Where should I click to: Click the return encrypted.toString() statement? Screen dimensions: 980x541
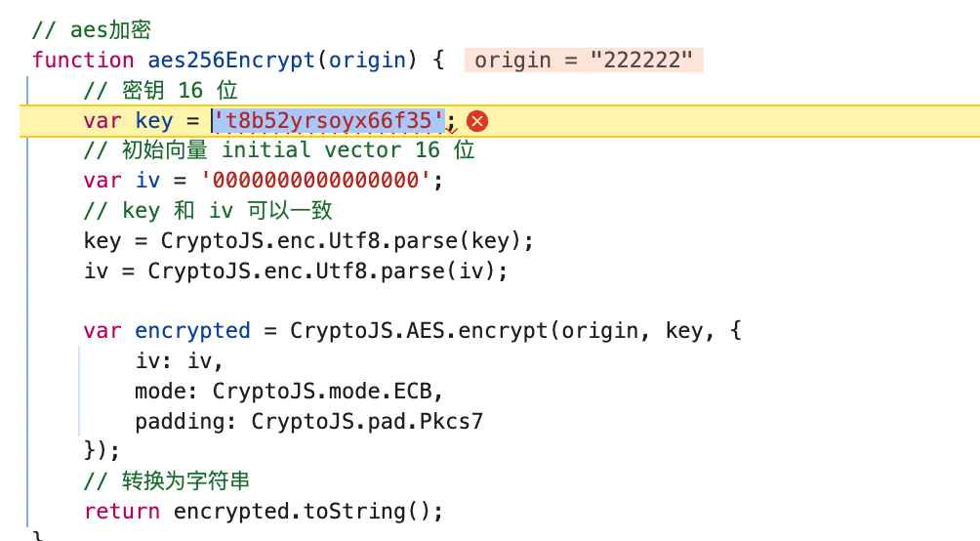pos(264,511)
